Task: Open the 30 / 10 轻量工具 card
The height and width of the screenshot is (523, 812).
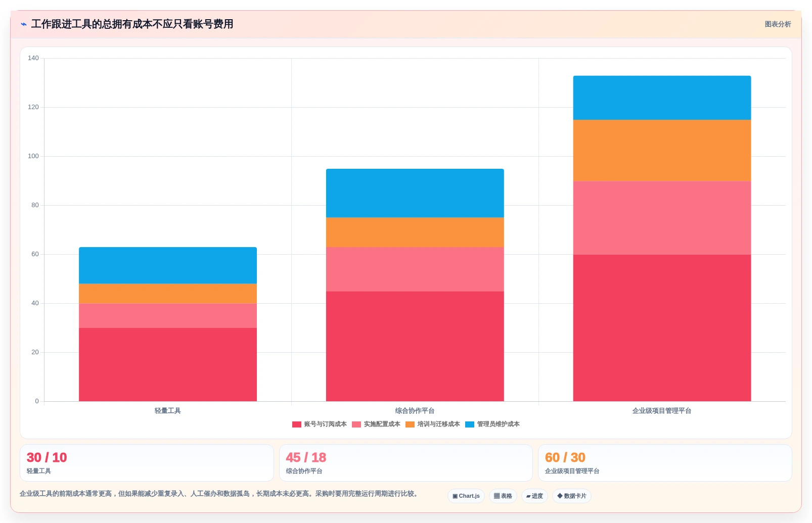Action: pos(147,463)
